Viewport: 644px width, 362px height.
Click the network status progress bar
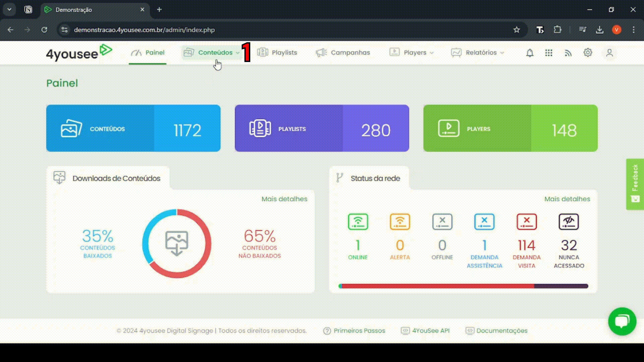point(463,286)
